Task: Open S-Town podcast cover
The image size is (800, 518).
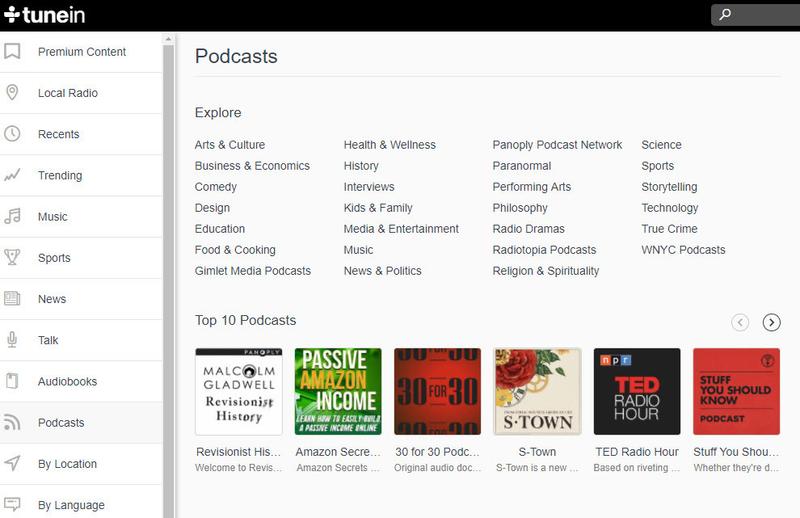Action: coord(537,391)
